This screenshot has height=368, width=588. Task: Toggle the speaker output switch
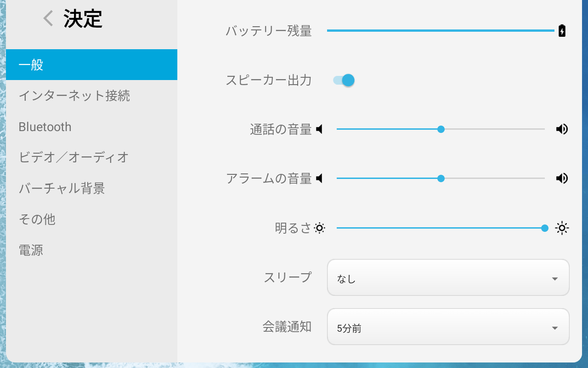click(345, 80)
